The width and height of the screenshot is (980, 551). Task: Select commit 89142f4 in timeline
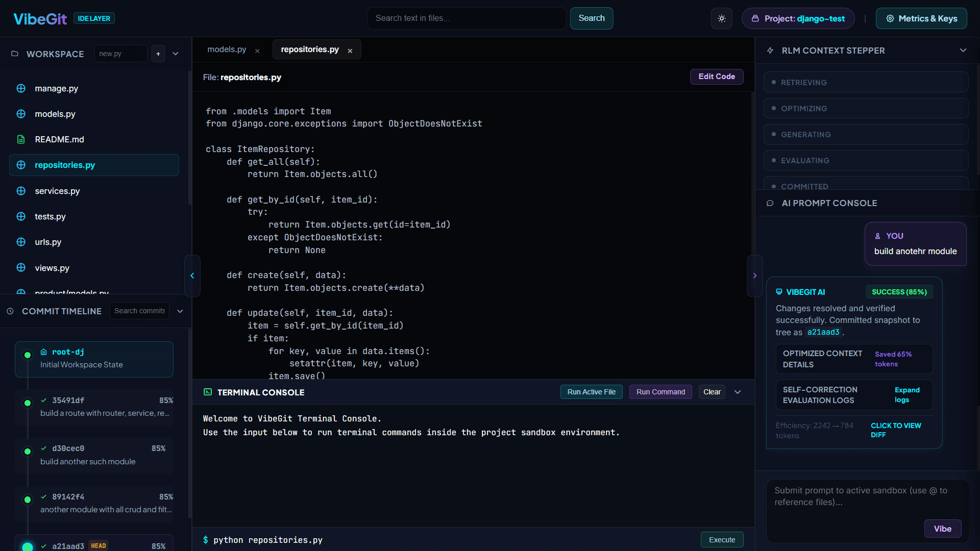94,503
